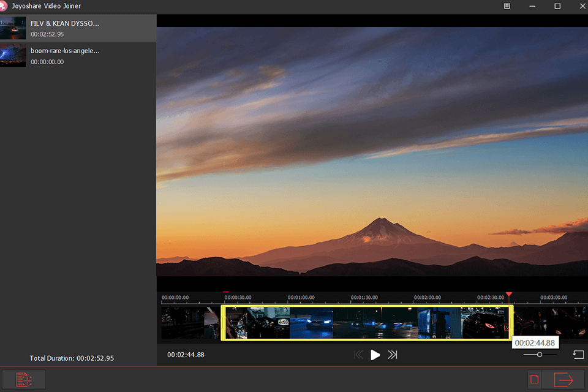The height and width of the screenshot is (392, 588).
Task: Click the 00:02:44.88 time tooltip
Action: (x=535, y=342)
